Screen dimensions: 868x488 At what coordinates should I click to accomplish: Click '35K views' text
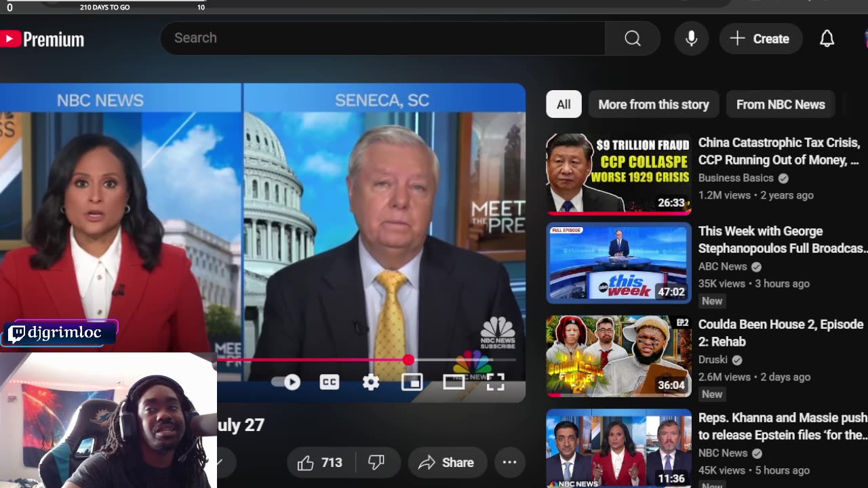point(722,284)
